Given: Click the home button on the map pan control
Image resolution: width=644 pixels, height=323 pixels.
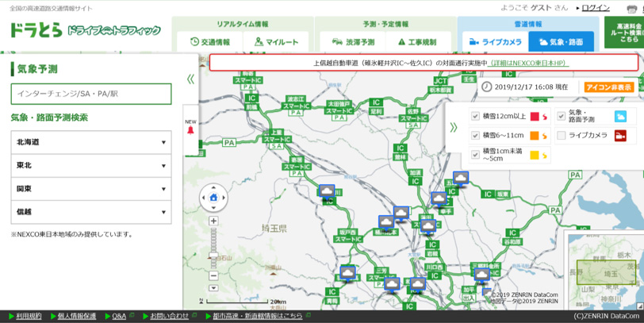Looking at the screenshot, I should coord(213,198).
